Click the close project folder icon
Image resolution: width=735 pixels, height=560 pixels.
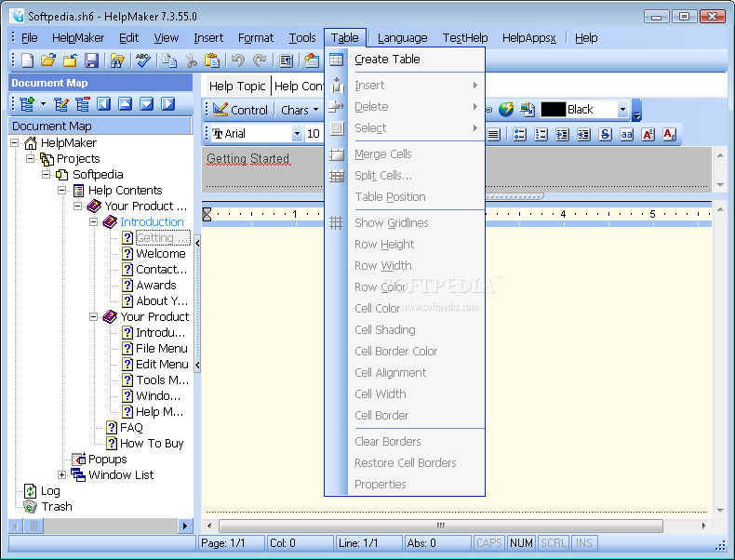coord(70,60)
